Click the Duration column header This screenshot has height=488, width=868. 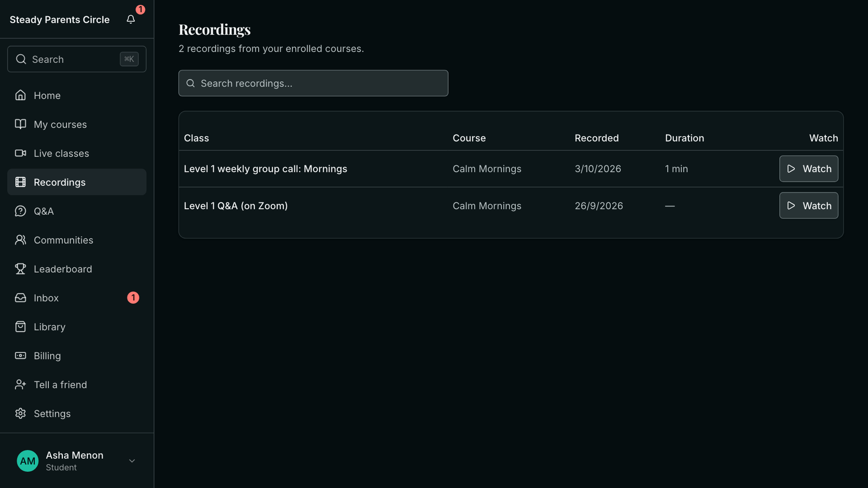[x=685, y=138]
